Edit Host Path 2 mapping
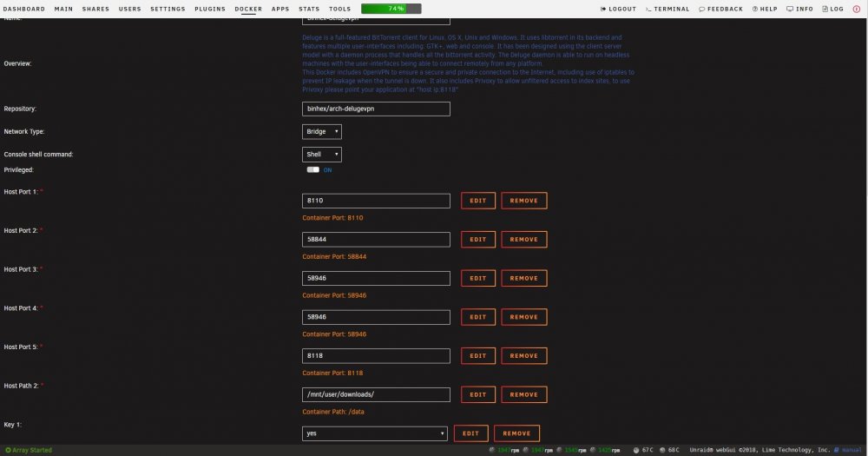The width and height of the screenshot is (868, 456). (477, 394)
